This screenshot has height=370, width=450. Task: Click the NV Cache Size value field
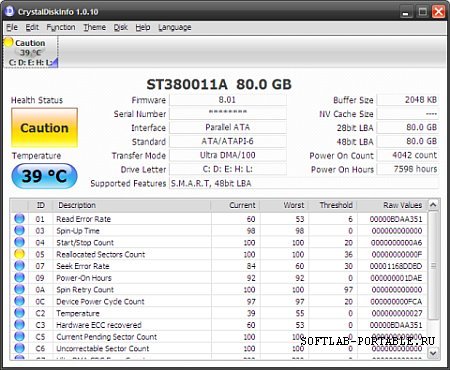tap(407, 114)
